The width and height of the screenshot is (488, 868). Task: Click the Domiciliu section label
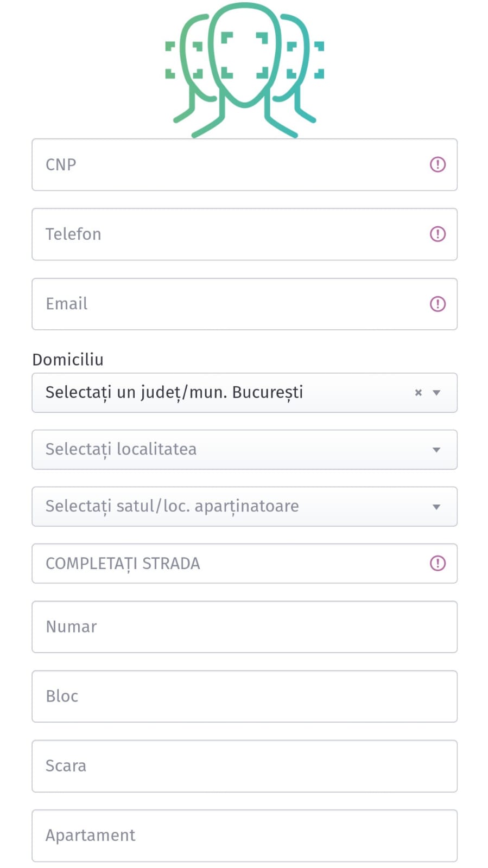(x=68, y=360)
